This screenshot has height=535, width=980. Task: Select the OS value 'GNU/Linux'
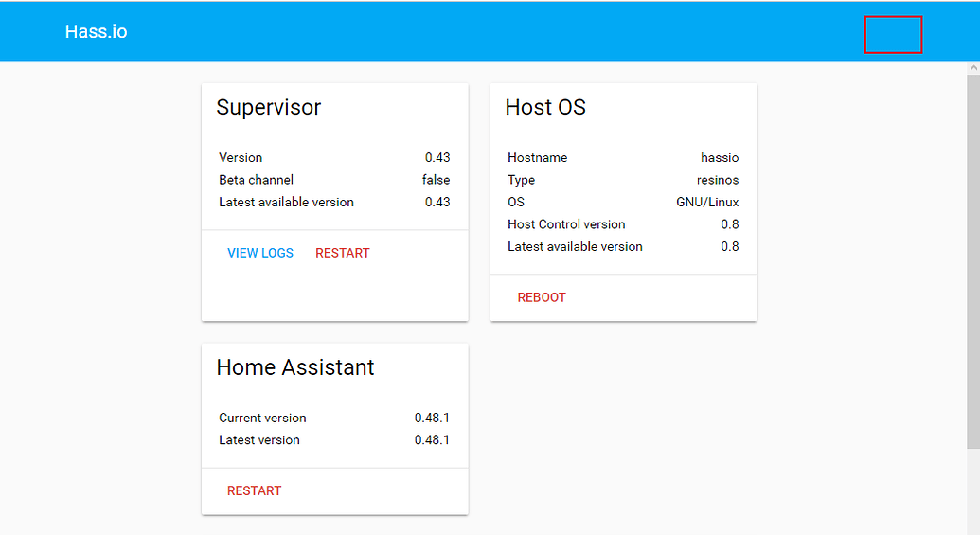pos(707,203)
